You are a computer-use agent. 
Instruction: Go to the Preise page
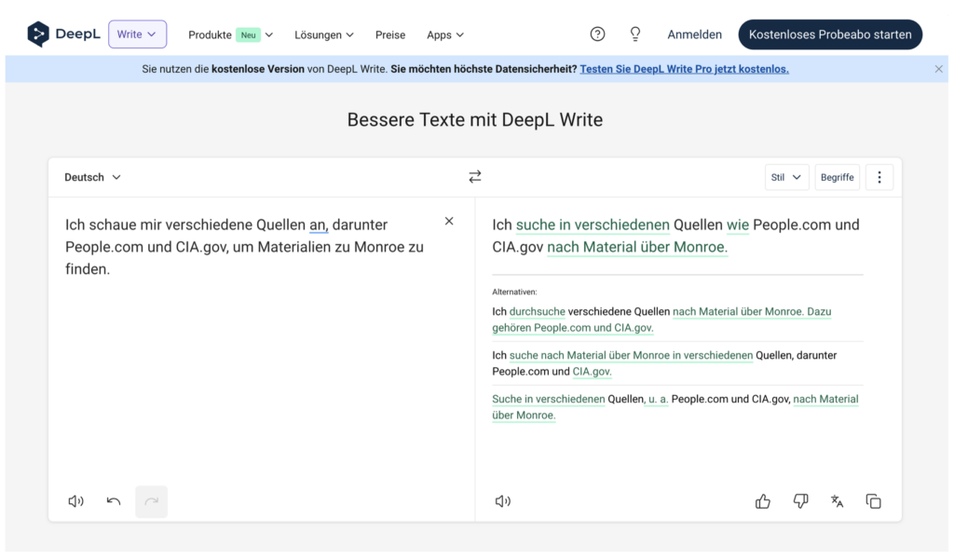[x=390, y=34]
